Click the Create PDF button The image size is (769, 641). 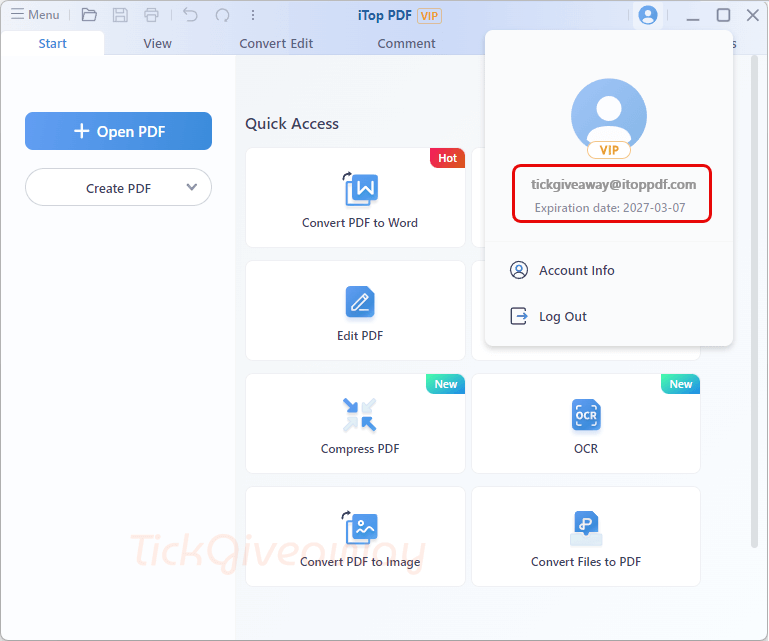[x=118, y=187]
